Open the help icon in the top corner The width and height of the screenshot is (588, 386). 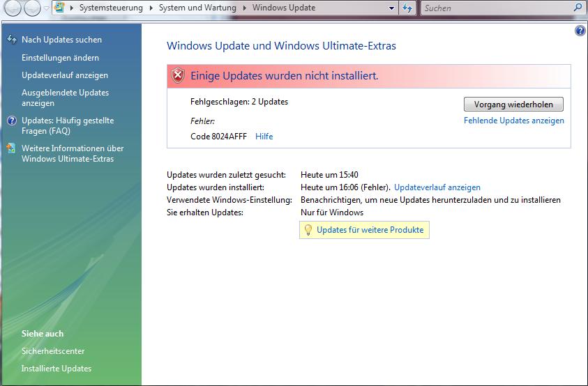coord(580,31)
